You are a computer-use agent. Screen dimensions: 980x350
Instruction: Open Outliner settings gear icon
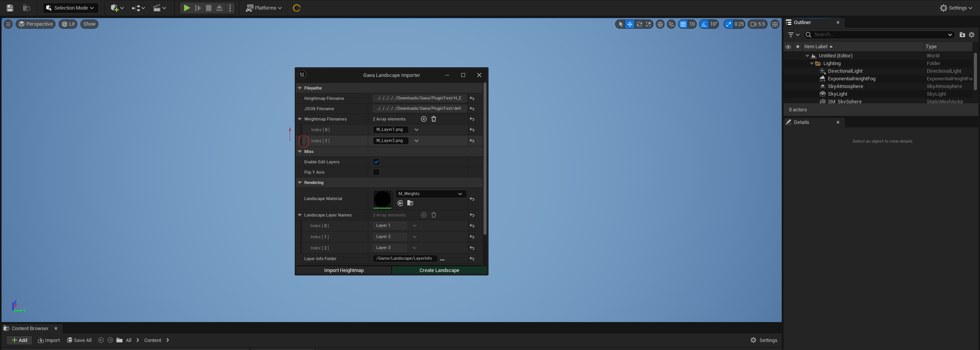pyautogui.click(x=971, y=34)
